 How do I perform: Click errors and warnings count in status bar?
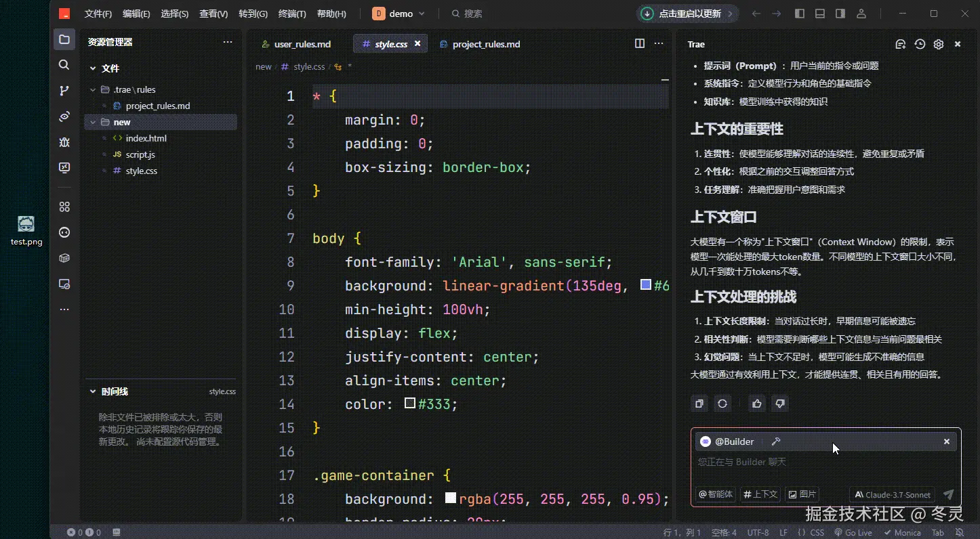pos(84,532)
